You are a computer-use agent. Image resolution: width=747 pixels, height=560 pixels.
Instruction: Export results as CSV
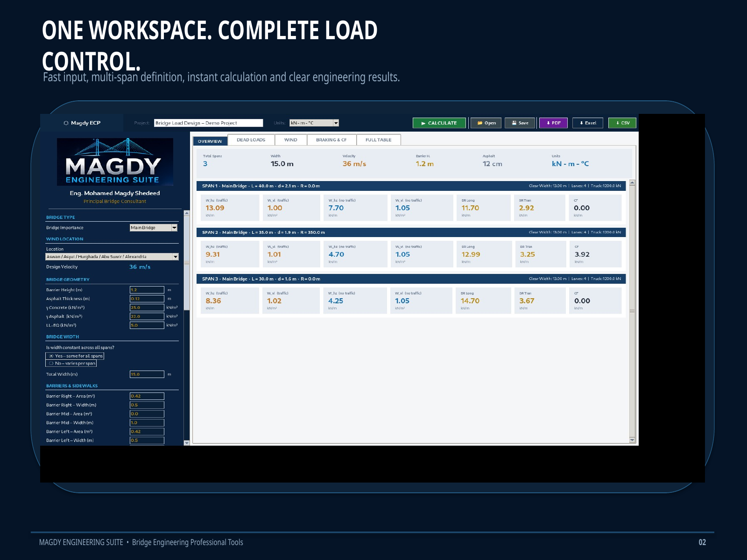[622, 123]
